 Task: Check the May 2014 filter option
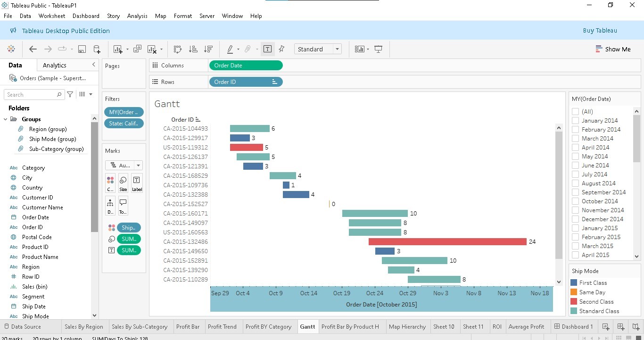575,156
